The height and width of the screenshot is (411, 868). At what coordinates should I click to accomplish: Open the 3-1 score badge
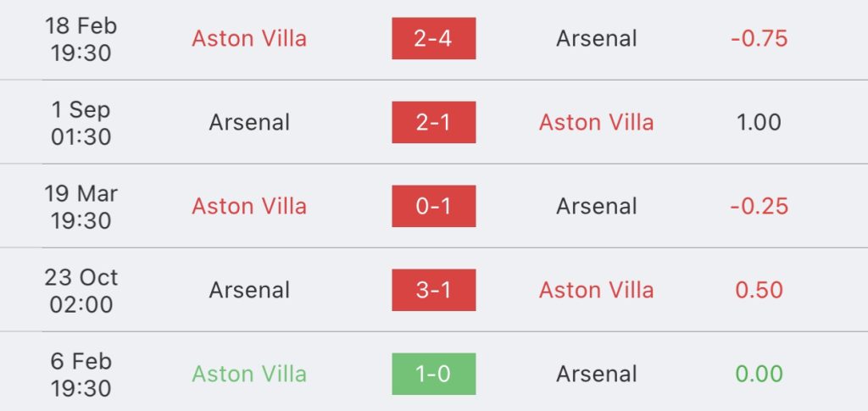click(x=433, y=290)
